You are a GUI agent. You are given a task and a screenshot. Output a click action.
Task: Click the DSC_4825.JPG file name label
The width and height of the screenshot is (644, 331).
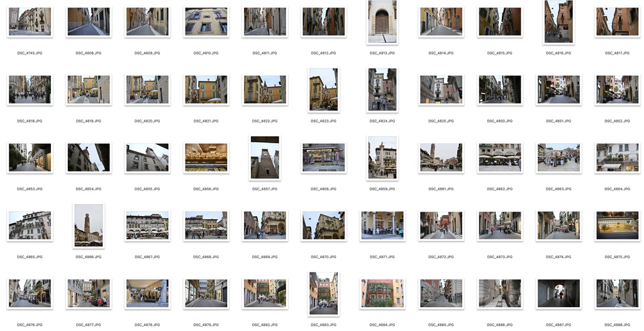441,121
